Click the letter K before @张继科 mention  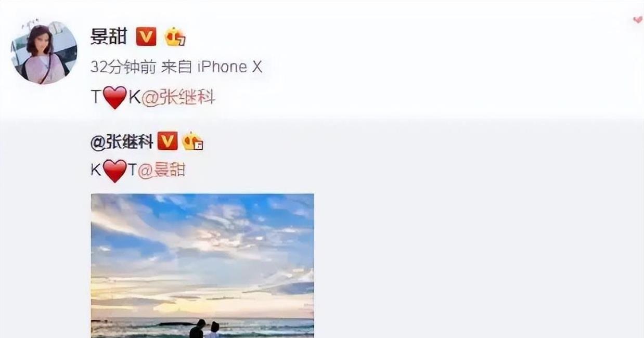[x=135, y=97]
